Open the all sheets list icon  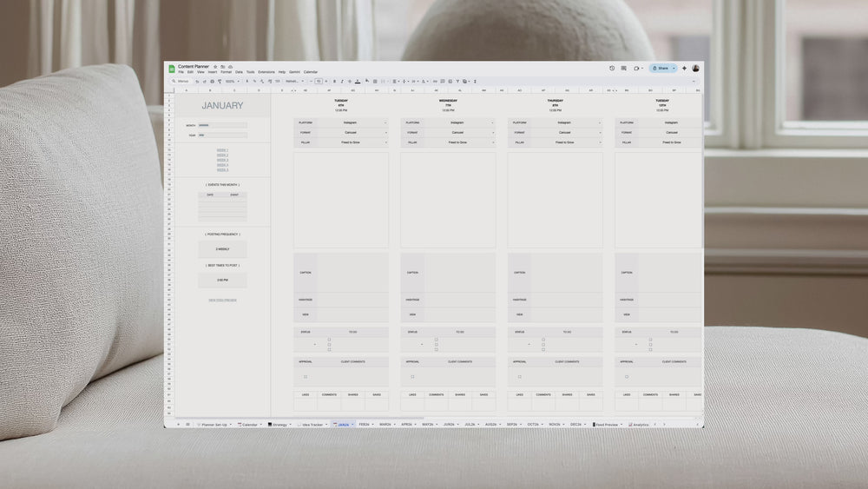(x=187, y=425)
